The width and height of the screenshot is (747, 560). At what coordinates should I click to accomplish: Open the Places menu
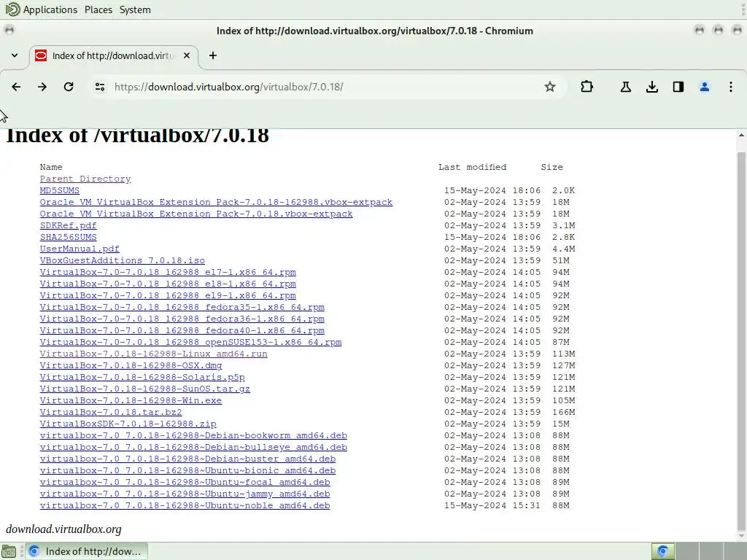tap(98, 9)
